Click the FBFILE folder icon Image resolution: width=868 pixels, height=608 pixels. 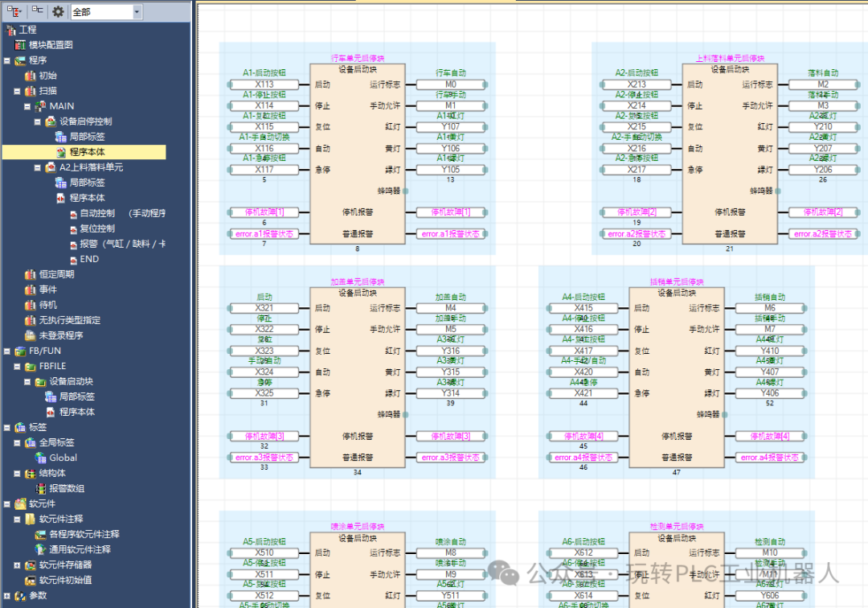pyautogui.click(x=31, y=366)
